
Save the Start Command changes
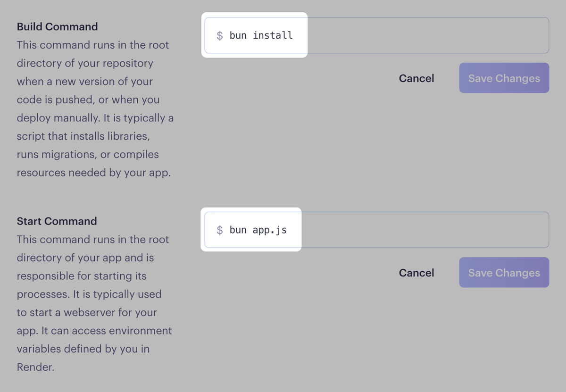coord(504,272)
